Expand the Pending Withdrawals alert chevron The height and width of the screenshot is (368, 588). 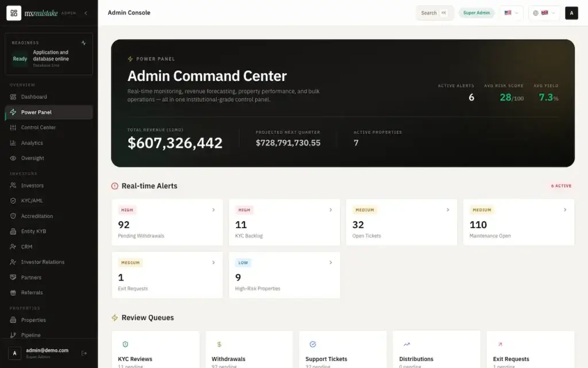tap(214, 210)
